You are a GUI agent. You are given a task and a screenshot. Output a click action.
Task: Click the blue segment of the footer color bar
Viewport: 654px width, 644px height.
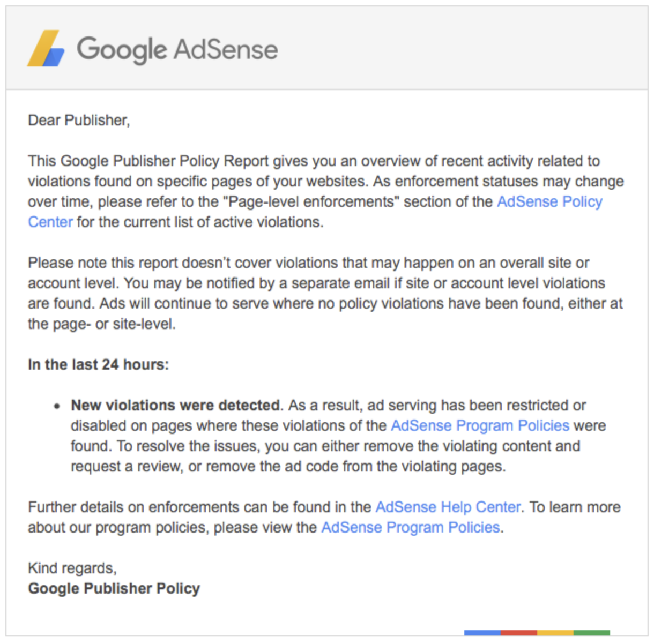[482, 633]
